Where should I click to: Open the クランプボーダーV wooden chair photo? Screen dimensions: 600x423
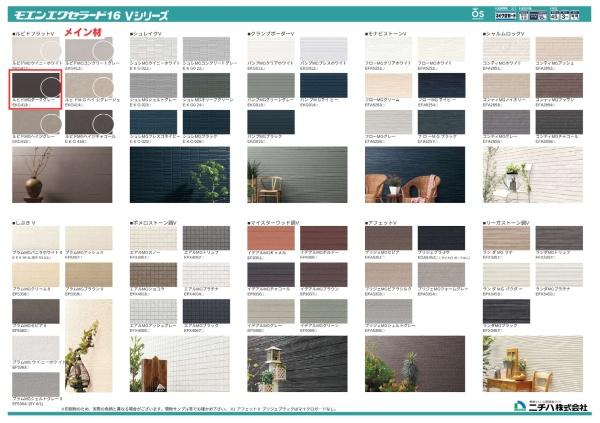[x=297, y=175]
